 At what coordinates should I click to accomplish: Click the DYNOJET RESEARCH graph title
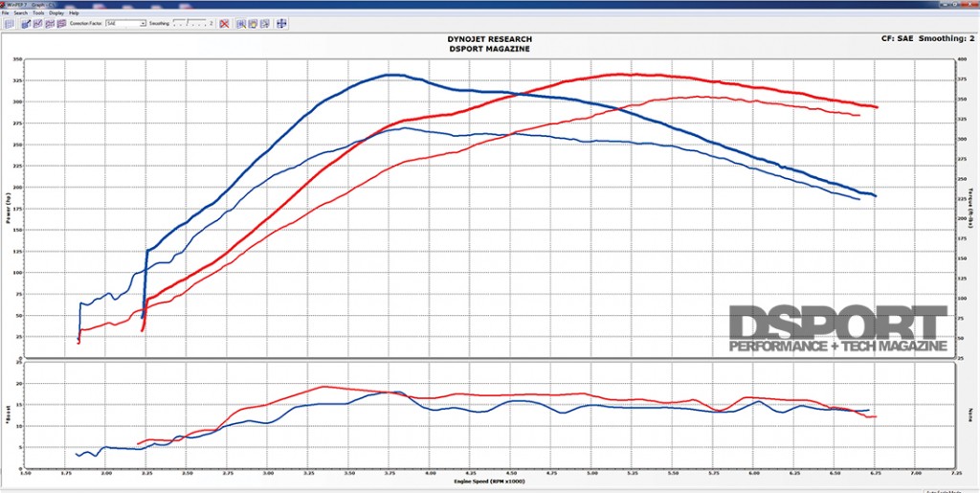[490, 39]
